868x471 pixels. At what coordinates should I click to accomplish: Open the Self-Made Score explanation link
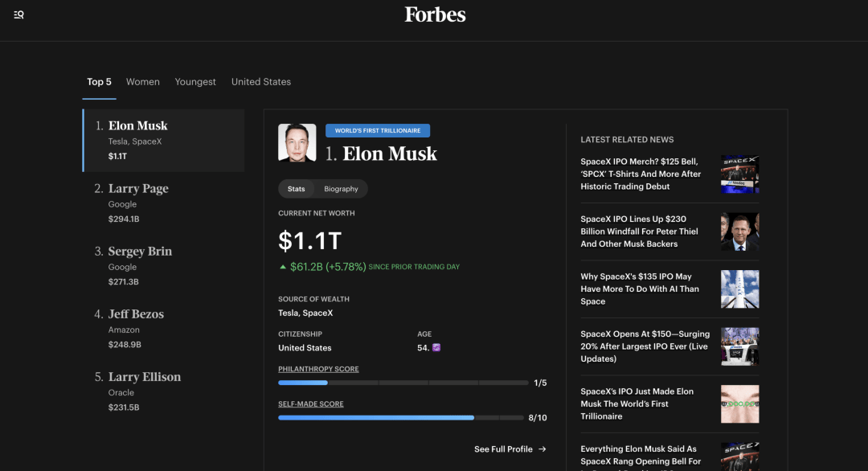coord(310,404)
